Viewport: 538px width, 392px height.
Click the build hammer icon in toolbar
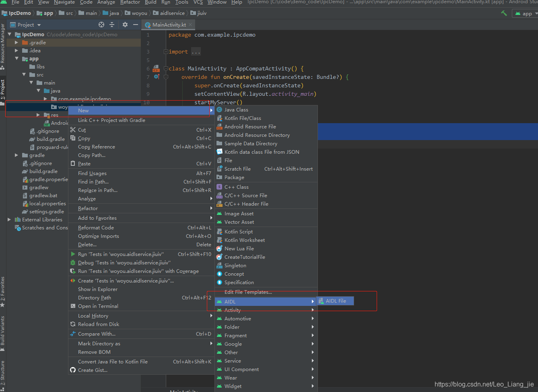coord(504,13)
